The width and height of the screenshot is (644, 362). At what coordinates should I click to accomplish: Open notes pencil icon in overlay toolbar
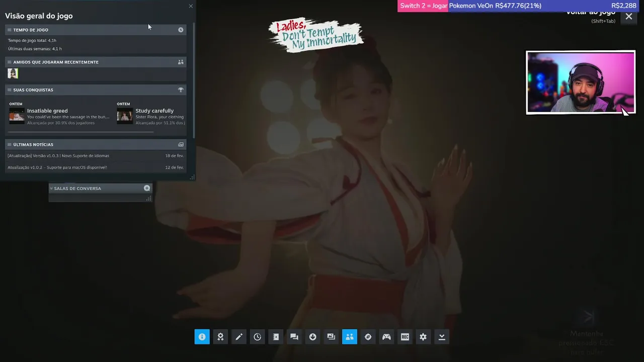[x=239, y=337]
